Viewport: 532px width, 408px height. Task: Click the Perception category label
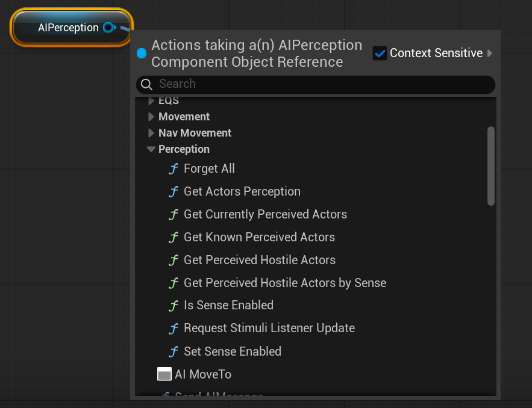coord(184,149)
